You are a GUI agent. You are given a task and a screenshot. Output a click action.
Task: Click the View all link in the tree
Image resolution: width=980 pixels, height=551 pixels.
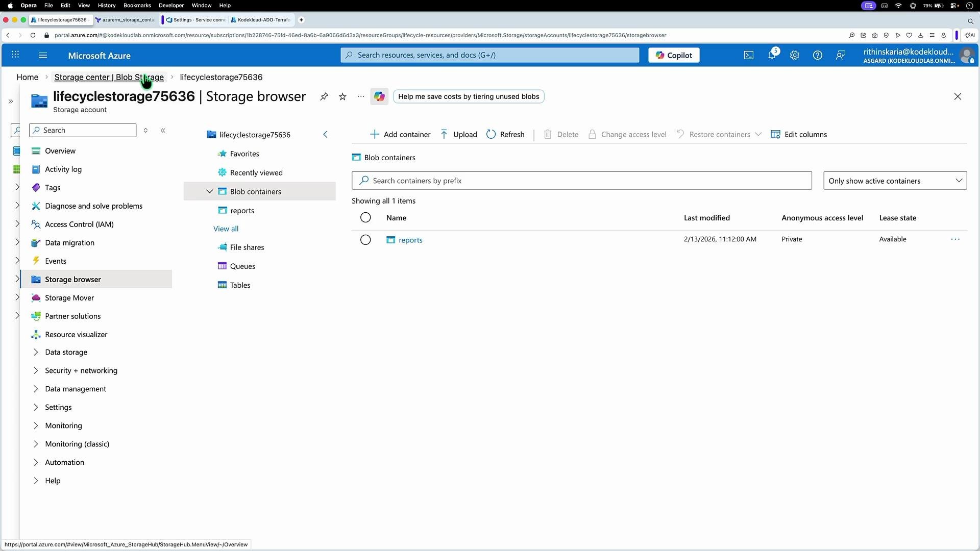tap(226, 229)
